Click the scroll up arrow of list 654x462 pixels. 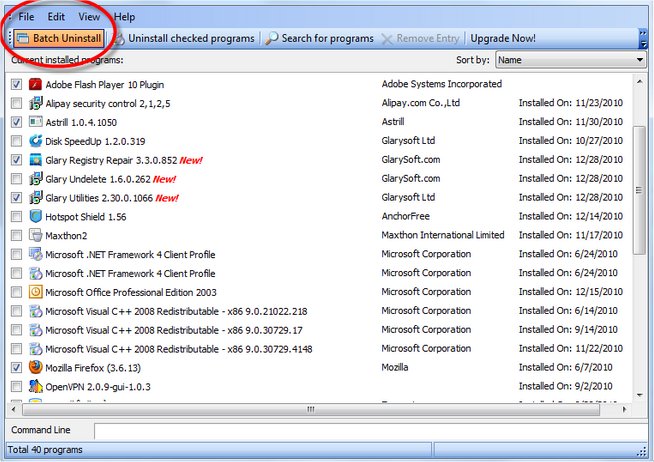coord(639,82)
